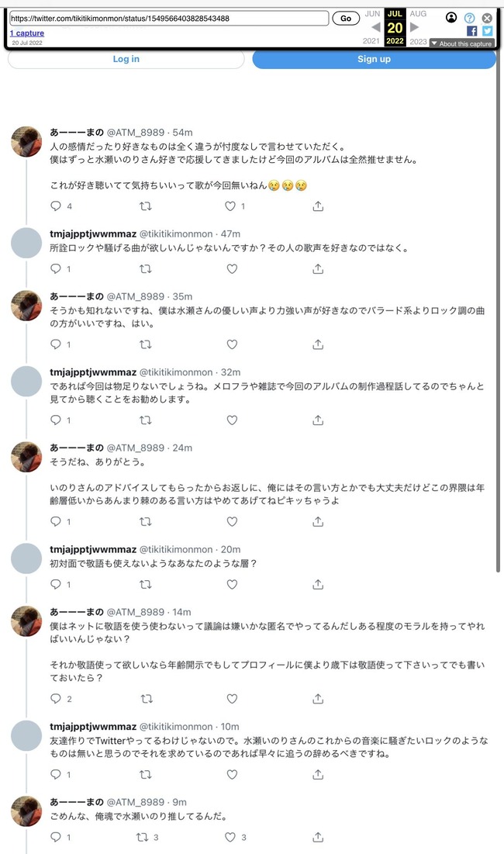Like the 14m tweet about honorifics

(231, 699)
